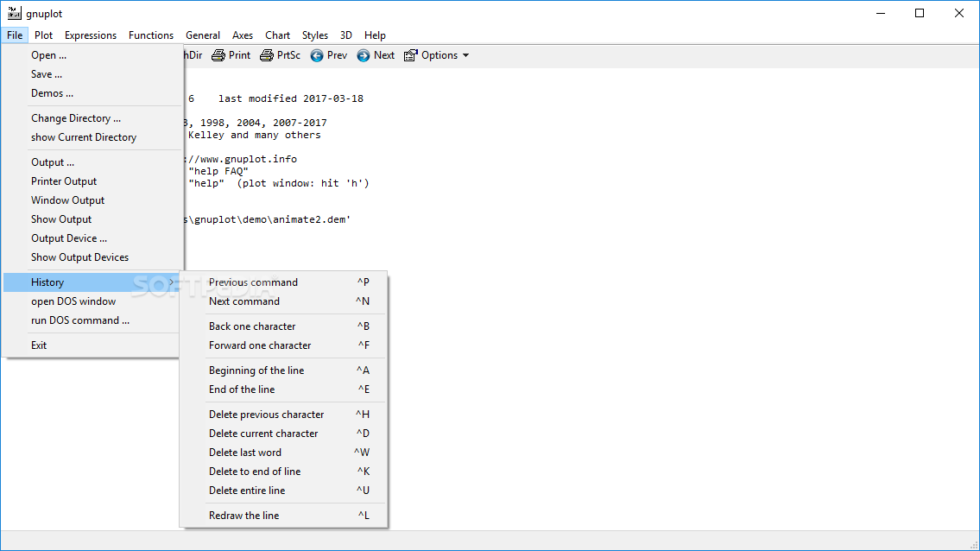Choose Redraw the line
The width and height of the screenshot is (980, 551).
pos(284,516)
